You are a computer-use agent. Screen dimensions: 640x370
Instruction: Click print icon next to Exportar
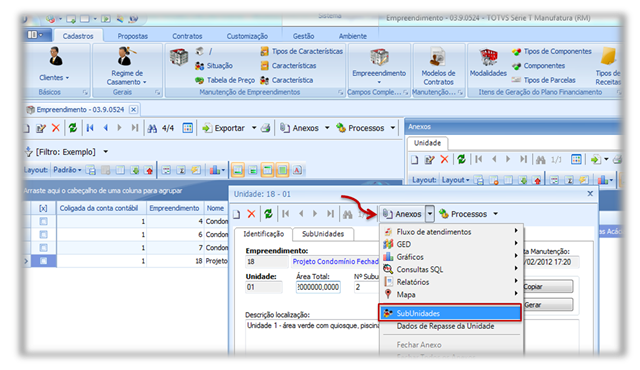[266, 128]
